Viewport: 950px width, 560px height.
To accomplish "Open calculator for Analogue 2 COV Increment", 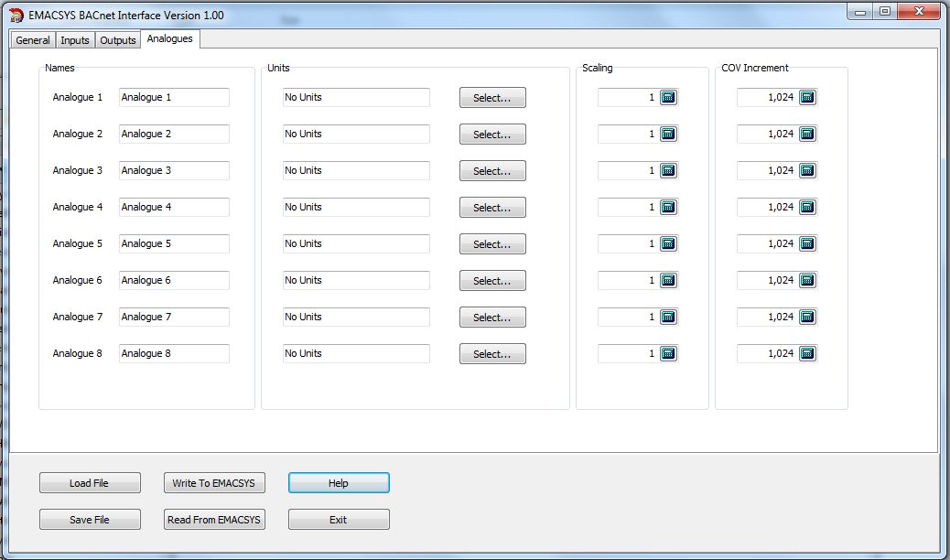I will click(807, 135).
